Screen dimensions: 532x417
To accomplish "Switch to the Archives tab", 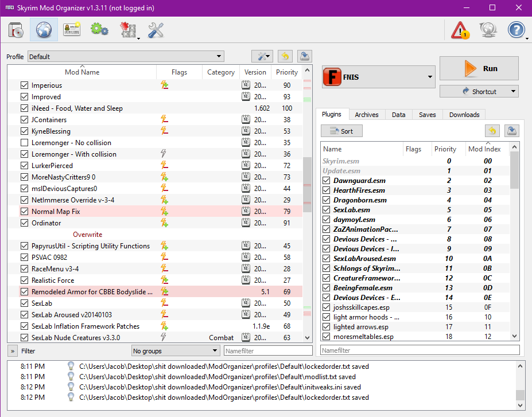I will click(x=366, y=115).
